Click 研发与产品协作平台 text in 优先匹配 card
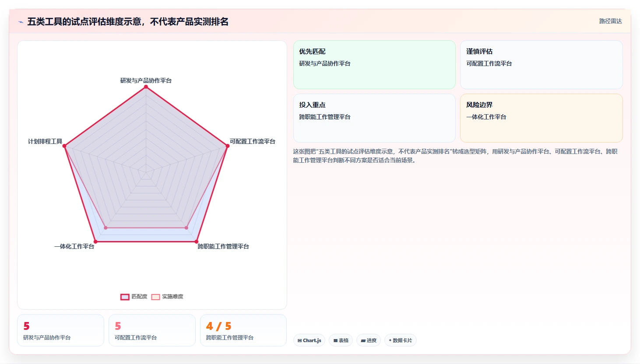The width and height of the screenshot is (640, 364). point(325,63)
